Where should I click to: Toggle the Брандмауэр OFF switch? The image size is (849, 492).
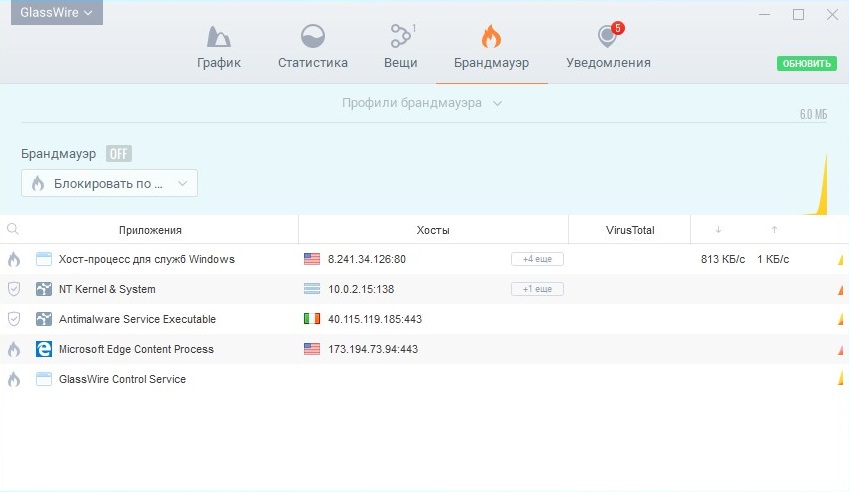point(119,154)
